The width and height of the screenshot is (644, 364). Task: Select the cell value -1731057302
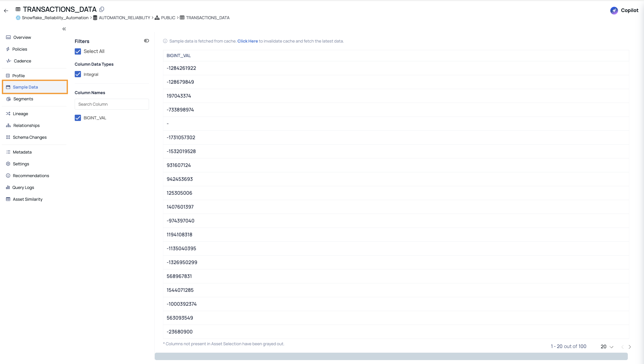pyautogui.click(x=181, y=137)
